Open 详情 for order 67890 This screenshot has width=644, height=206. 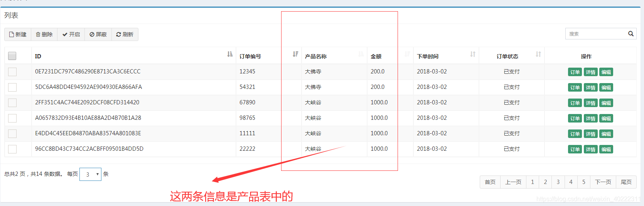[590, 103]
